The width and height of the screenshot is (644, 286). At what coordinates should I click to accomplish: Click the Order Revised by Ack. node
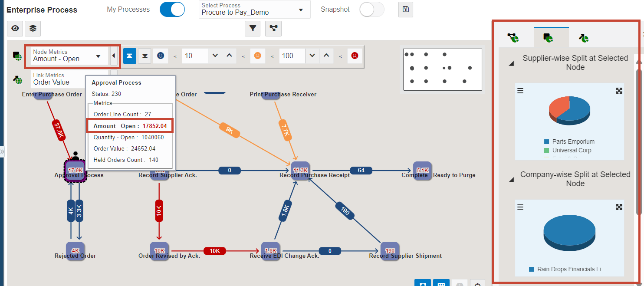point(159,250)
